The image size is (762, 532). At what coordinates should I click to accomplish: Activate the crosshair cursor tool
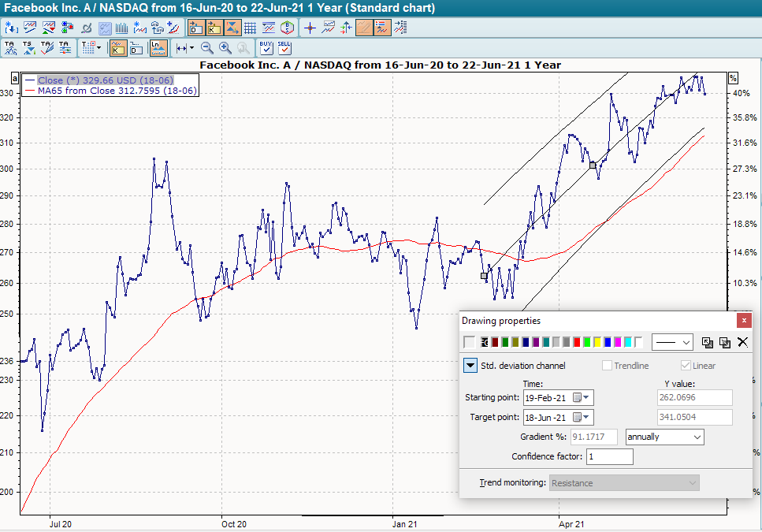point(310,28)
